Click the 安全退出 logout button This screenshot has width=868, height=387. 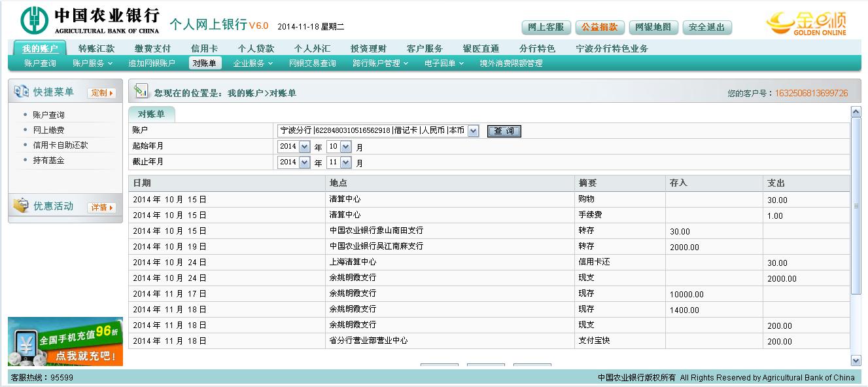click(x=706, y=28)
